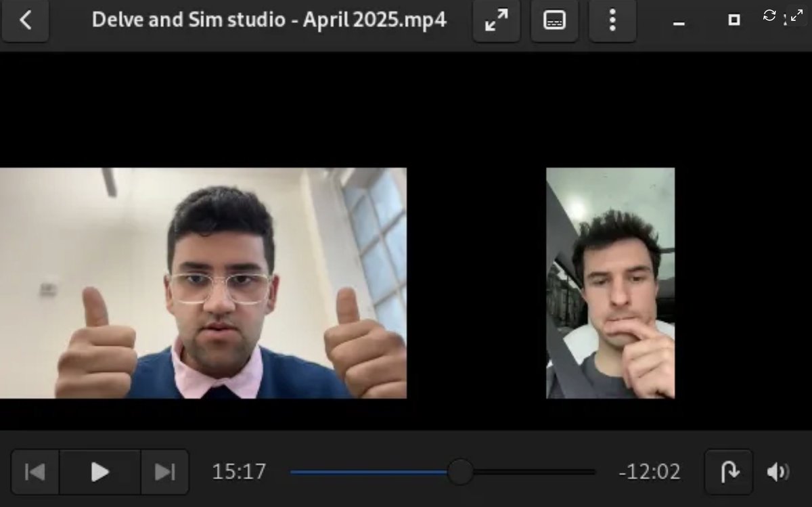Screen dimensions: 812x507
Task: Maximize the video player window
Action: point(734,20)
